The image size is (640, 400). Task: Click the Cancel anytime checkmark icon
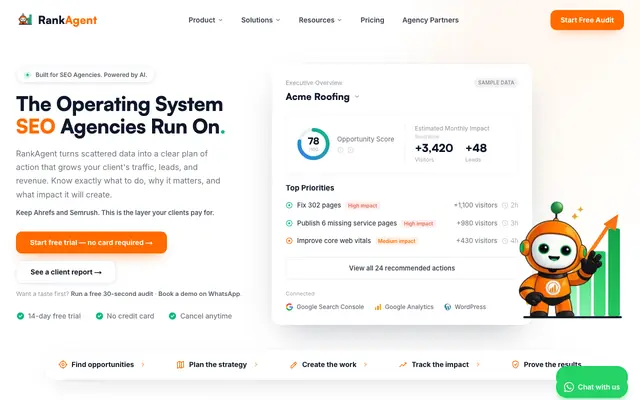[173, 316]
